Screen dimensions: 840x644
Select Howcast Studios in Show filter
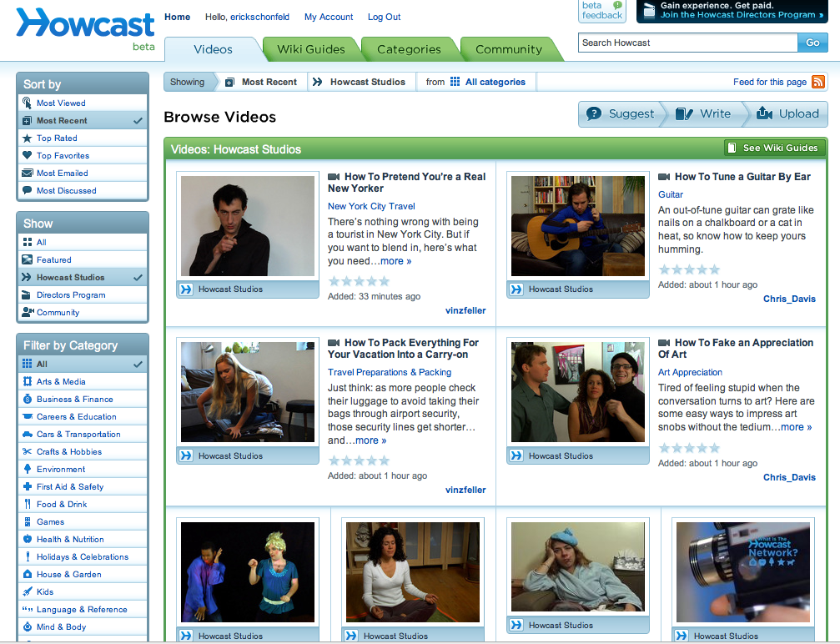pyautogui.click(x=83, y=277)
